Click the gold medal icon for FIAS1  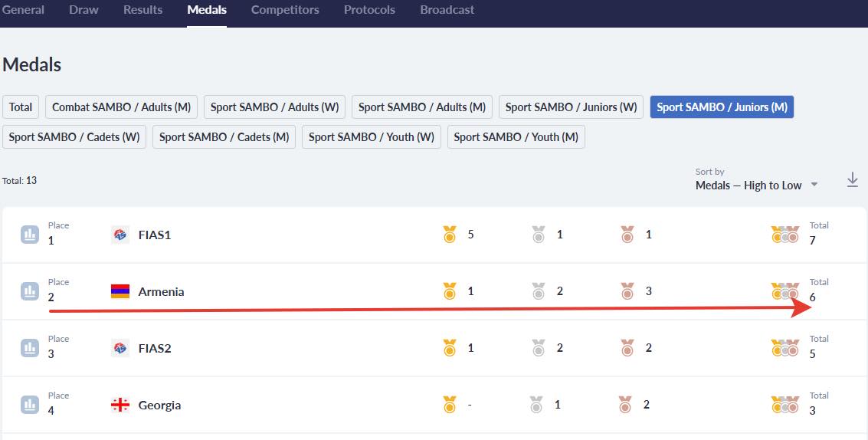click(450, 235)
